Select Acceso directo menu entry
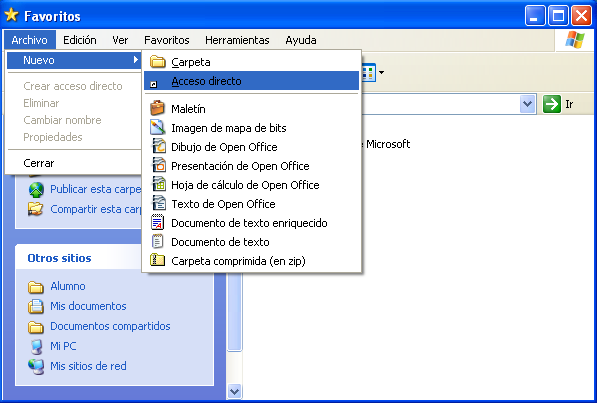 pos(251,81)
